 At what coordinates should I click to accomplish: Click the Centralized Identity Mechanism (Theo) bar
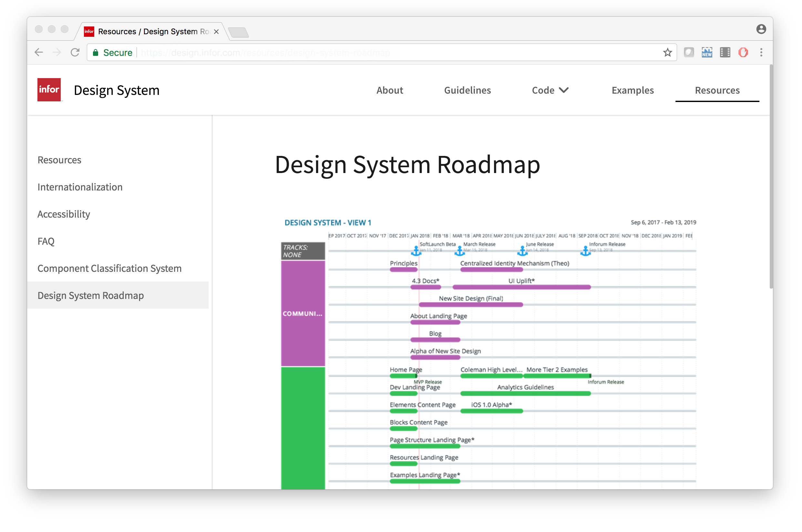tap(492, 270)
